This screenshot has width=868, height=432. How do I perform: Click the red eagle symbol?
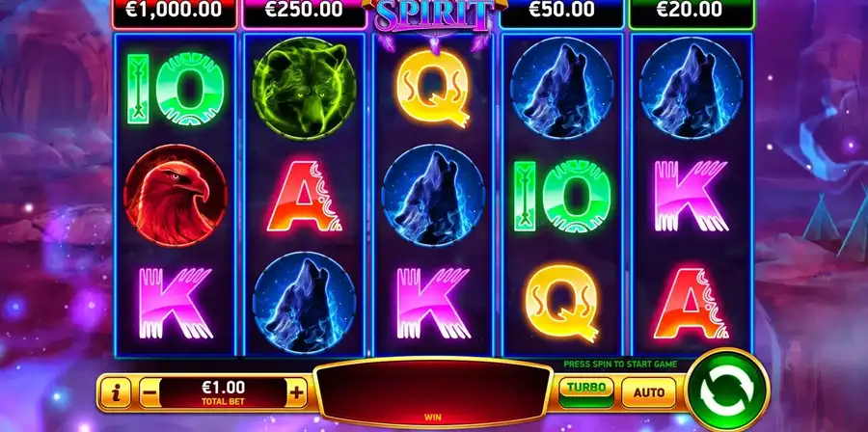[175, 196]
